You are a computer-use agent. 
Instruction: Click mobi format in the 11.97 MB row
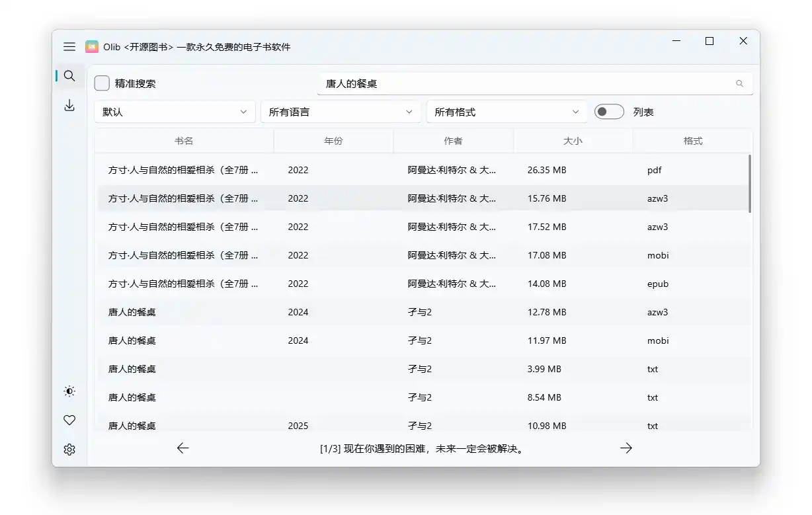pos(658,340)
